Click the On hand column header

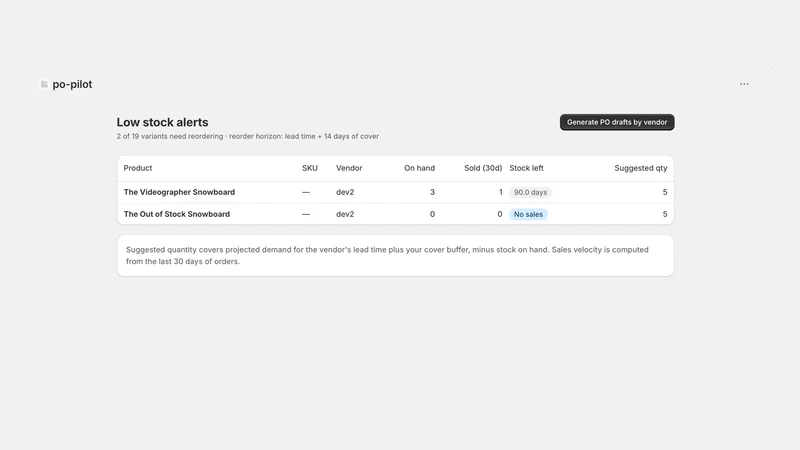(419, 168)
